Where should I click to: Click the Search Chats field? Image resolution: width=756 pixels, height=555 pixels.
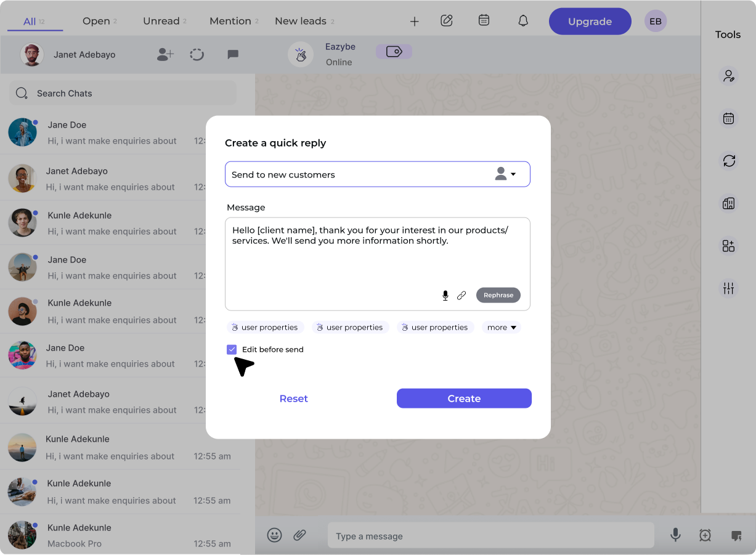122,93
